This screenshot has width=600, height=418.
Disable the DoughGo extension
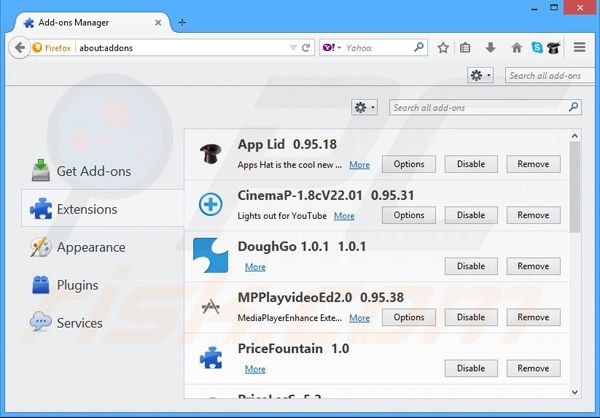pyautogui.click(x=471, y=266)
